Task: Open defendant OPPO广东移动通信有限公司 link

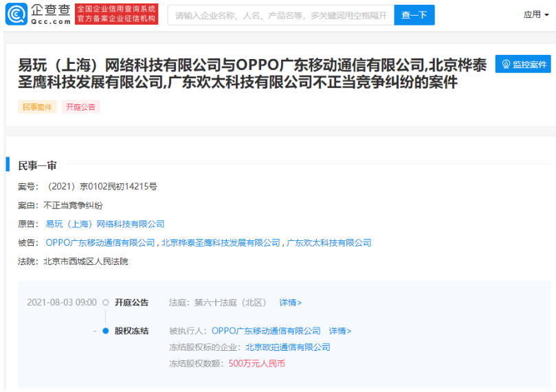Action: pos(100,243)
